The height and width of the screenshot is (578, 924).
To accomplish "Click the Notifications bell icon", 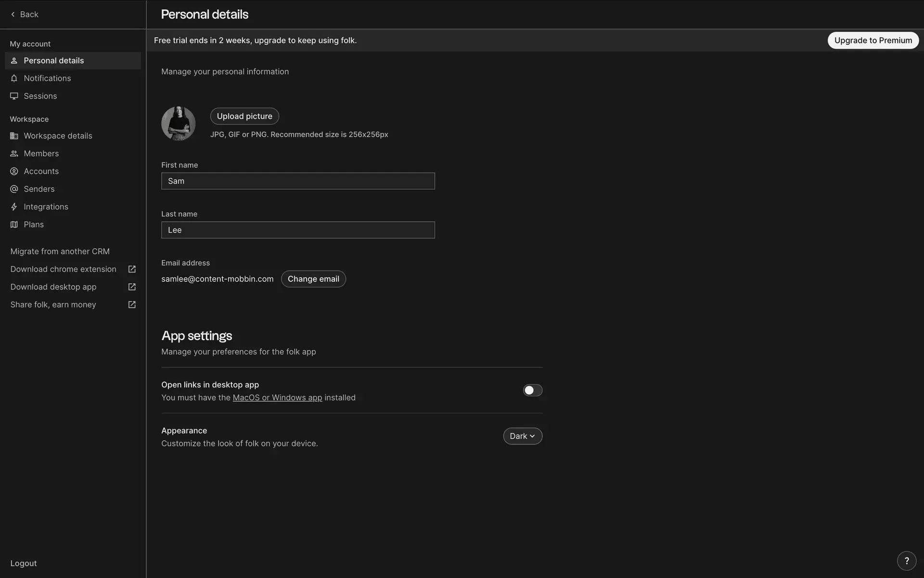I will pos(14,79).
